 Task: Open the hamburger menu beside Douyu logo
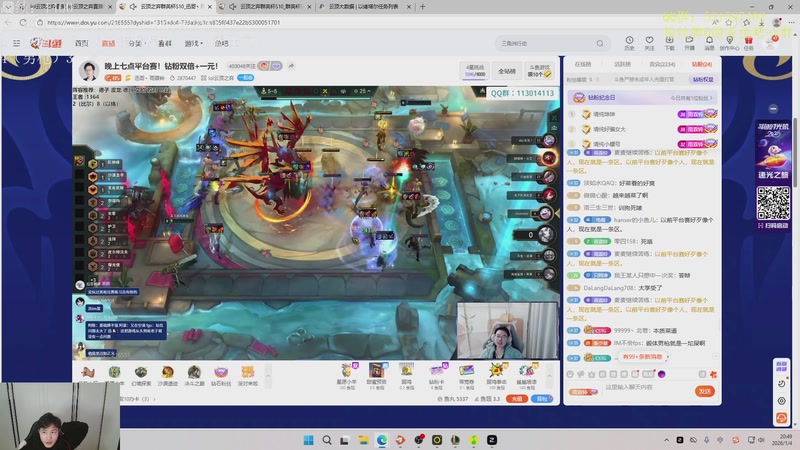[16, 43]
